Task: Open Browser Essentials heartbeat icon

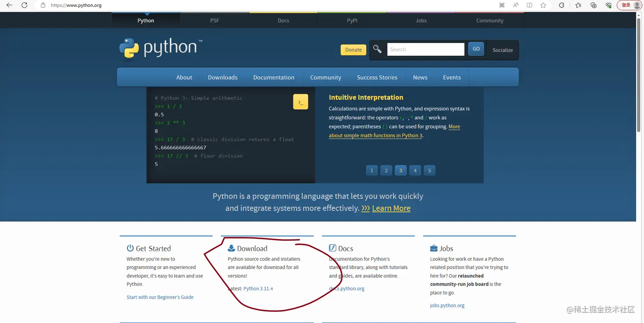Action: (609, 5)
